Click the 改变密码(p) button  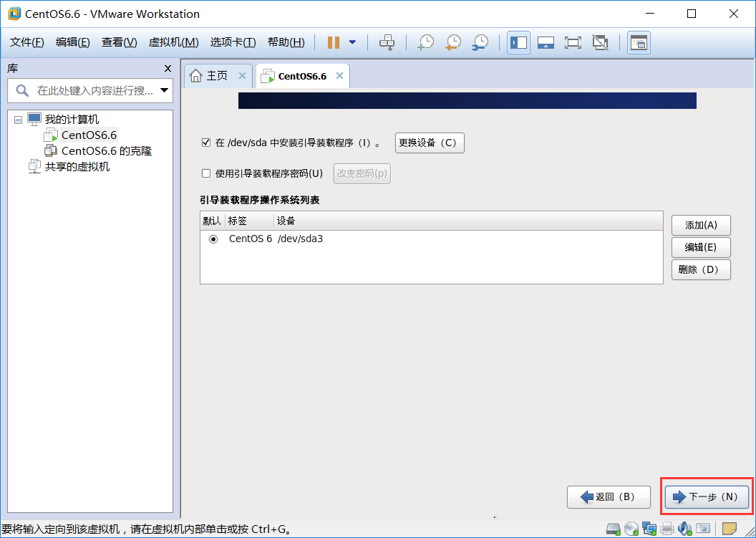pyautogui.click(x=362, y=173)
